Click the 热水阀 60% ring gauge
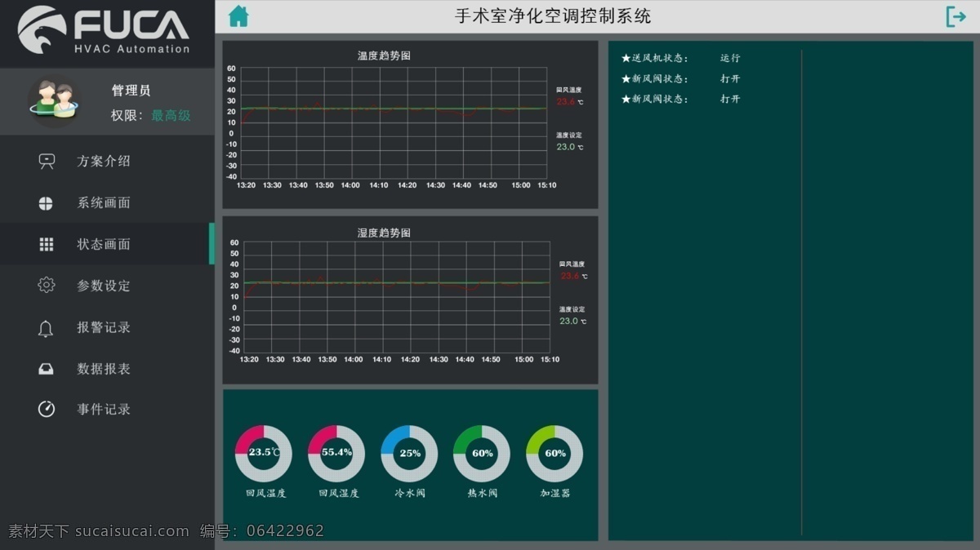 click(482, 453)
